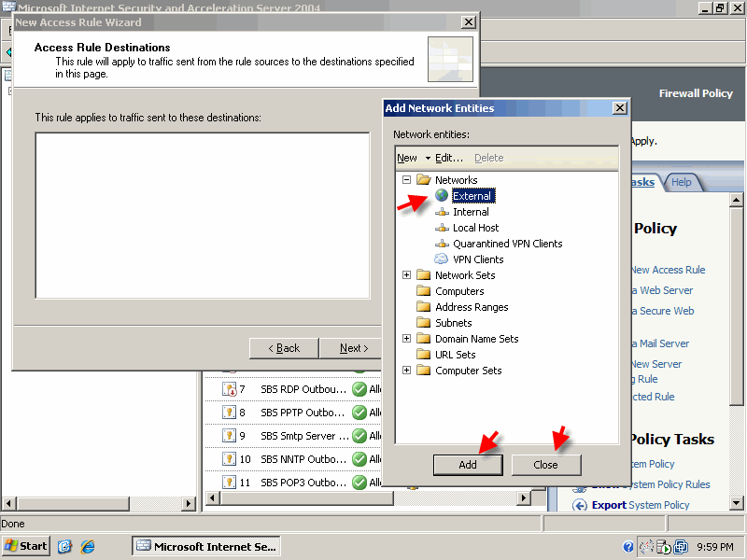This screenshot has height=560, width=747.
Task: Click the Domain Name Sets folder icon
Action: click(x=423, y=338)
